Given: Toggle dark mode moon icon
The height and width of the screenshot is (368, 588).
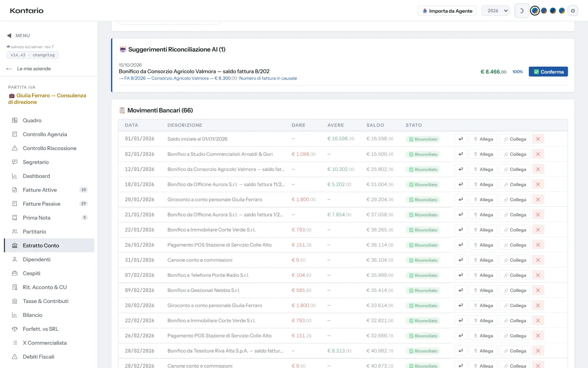Looking at the screenshot, I should [x=521, y=11].
